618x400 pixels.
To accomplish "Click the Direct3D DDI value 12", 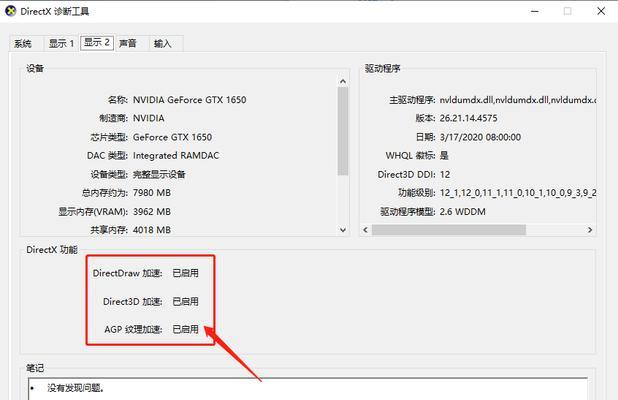I will 445,174.
